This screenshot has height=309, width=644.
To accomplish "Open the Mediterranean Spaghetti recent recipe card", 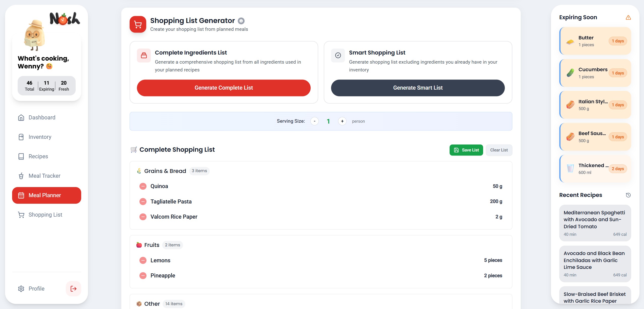I will 595,223.
